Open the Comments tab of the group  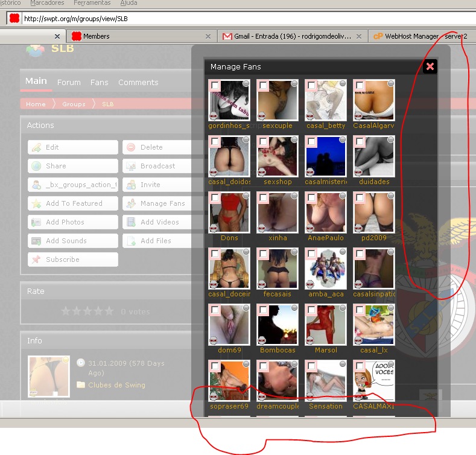coord(138,82)
